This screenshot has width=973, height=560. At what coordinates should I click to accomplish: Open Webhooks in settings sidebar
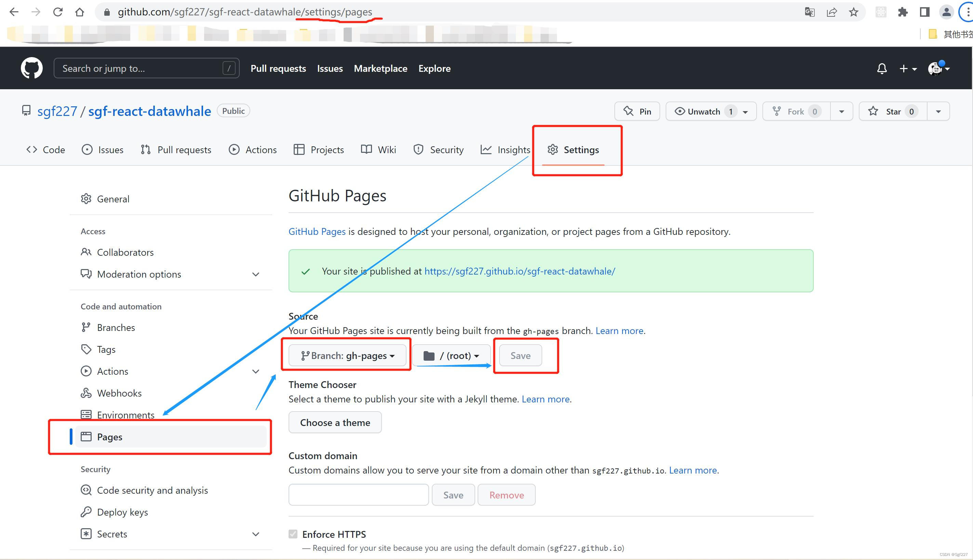(x=119, y=393)
